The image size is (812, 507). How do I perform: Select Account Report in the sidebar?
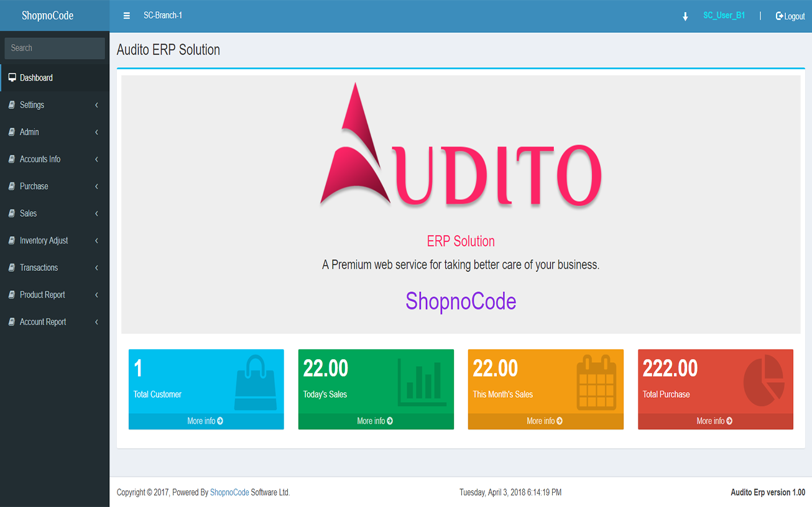[55, 322]
